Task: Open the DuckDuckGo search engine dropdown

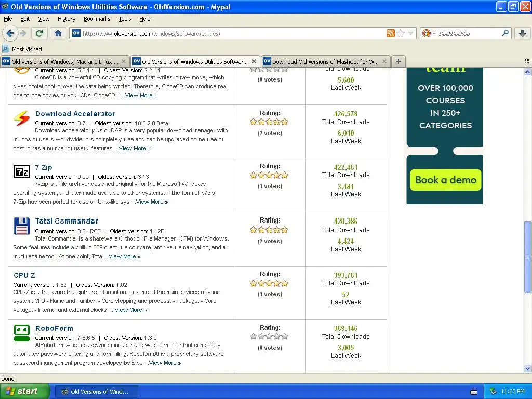Action: (x=429, y=33)
